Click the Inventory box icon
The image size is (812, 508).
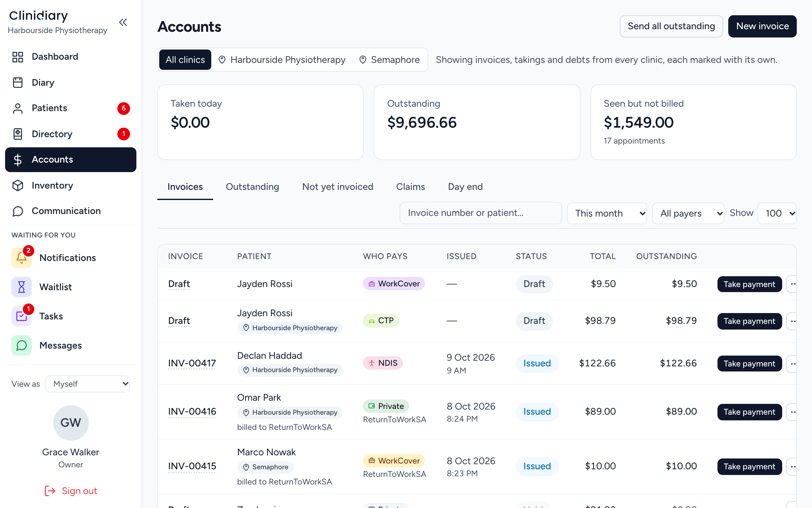pyautogui.click(x=18, y=185)
